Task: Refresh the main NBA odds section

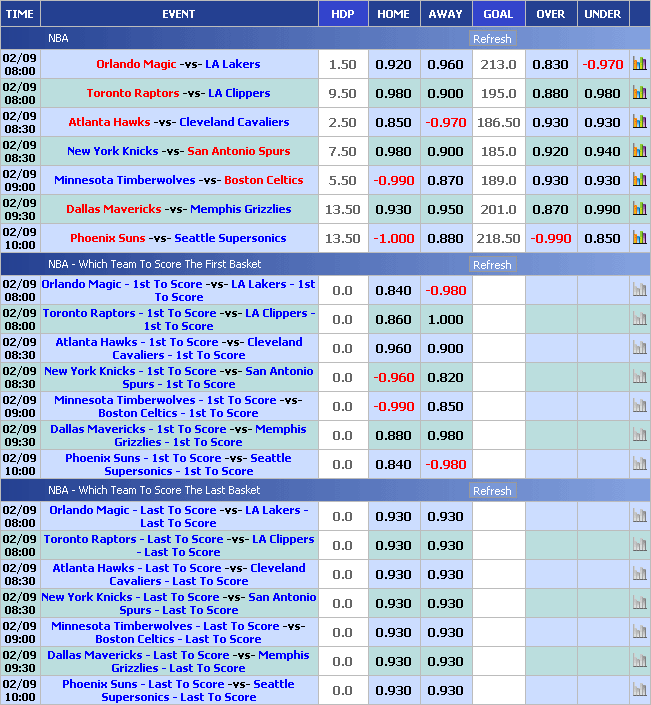Action: point(491,39)
